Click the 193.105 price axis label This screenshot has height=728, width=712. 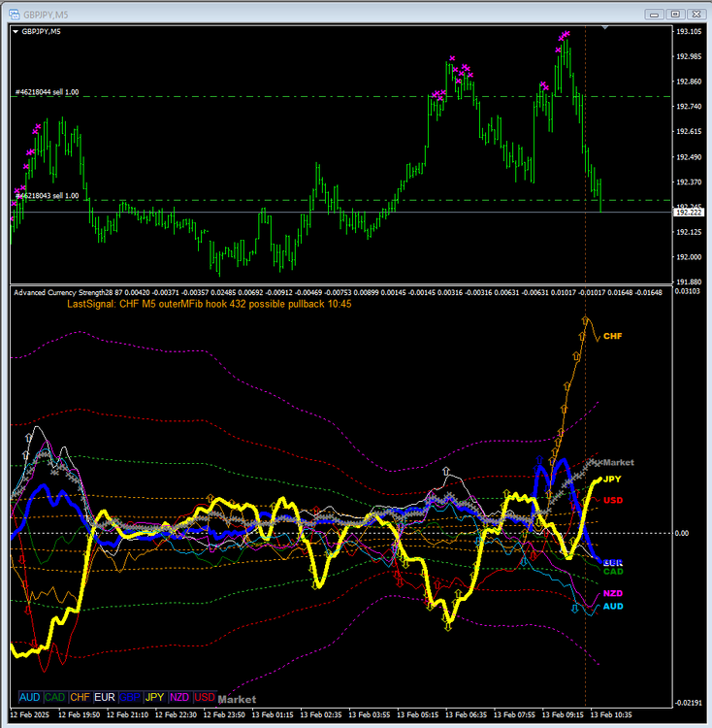[x=689, y=32]
